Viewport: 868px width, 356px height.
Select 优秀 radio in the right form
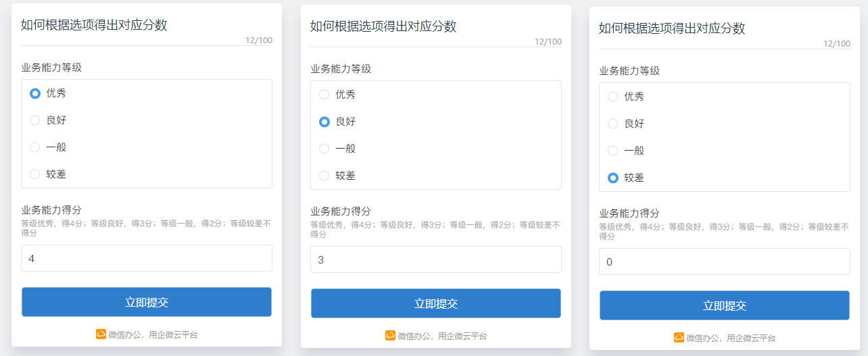(613, 97)
